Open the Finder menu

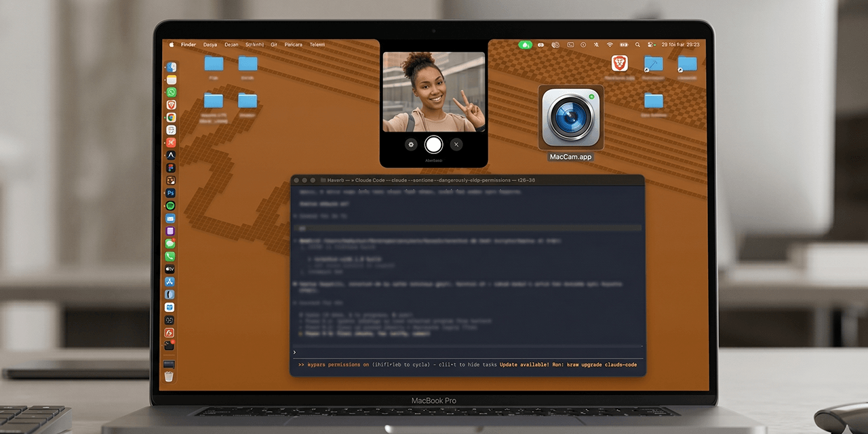click(189, 45)
